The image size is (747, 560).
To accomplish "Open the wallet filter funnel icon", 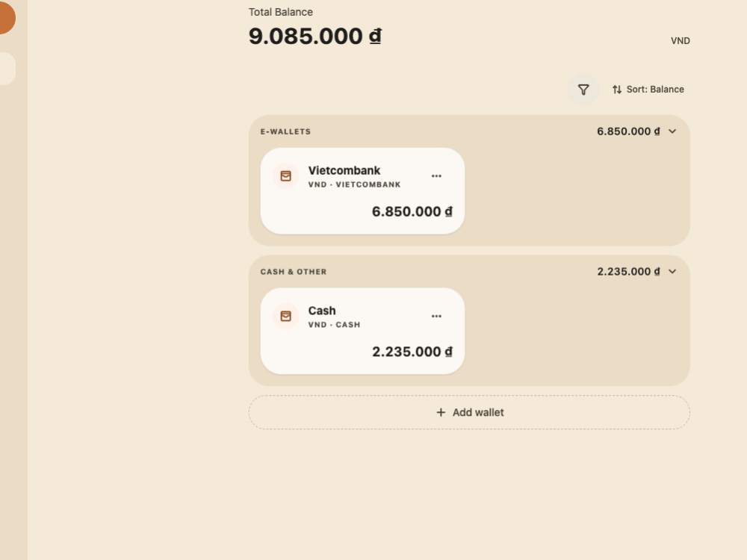I will coord(583,90).
